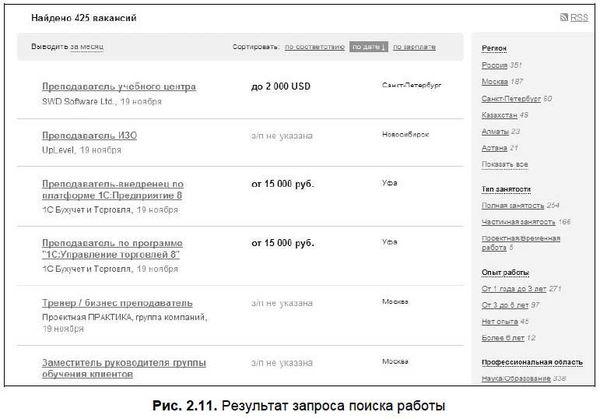Filter by 'Частичная занятость'
This screenshot has height=419, width=600.
tap(518, 222)
